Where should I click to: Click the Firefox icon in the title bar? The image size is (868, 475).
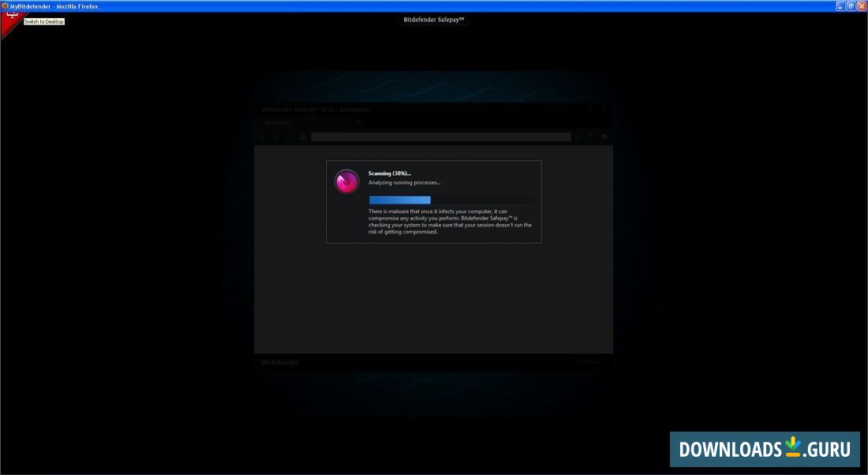5,6
